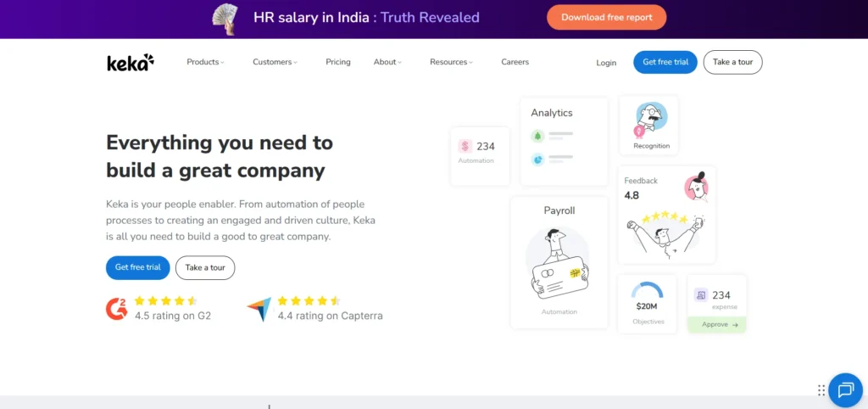Click banner text 'HR salary in India'
The width and height of the screenshot is (868, 409).
tap(311, 17)
